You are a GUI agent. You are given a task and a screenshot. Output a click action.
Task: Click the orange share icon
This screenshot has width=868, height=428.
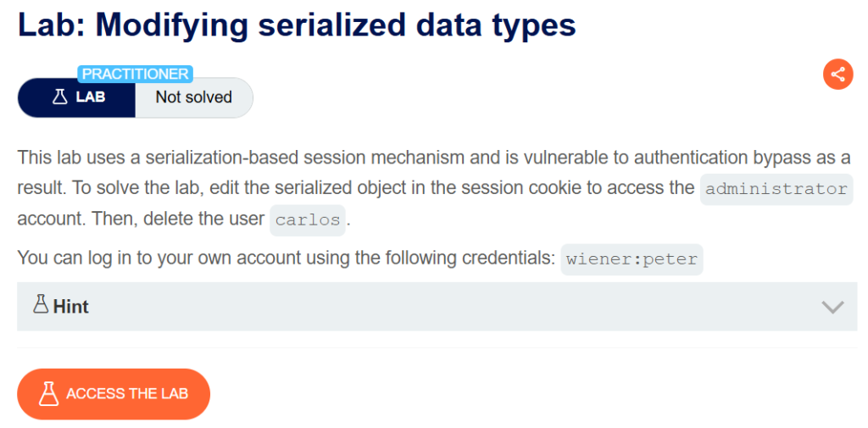coord(837,75)
